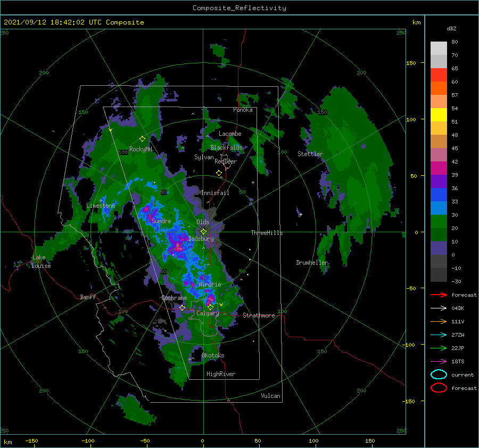The height and width of the screenshot is (448, 479).
Task: Click the purple 36-39 dBZ color swatch
Action: [439, 182]
